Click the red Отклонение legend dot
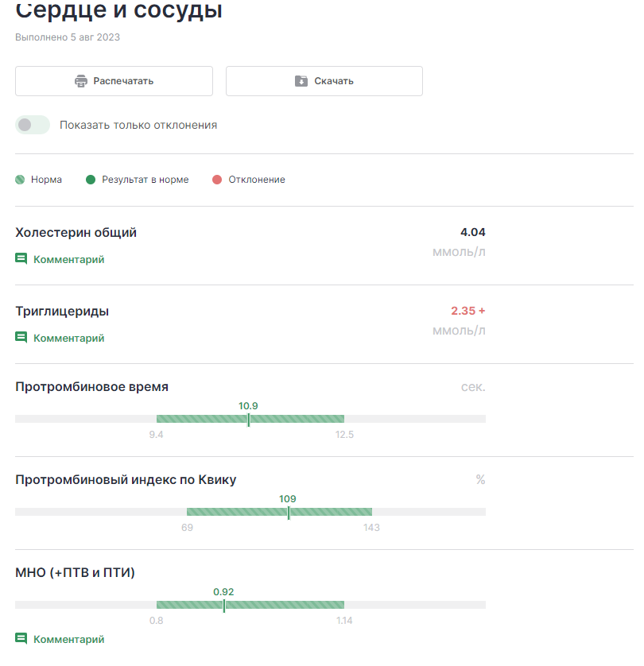This screenshot has width=644, height=666. [217, 180]
